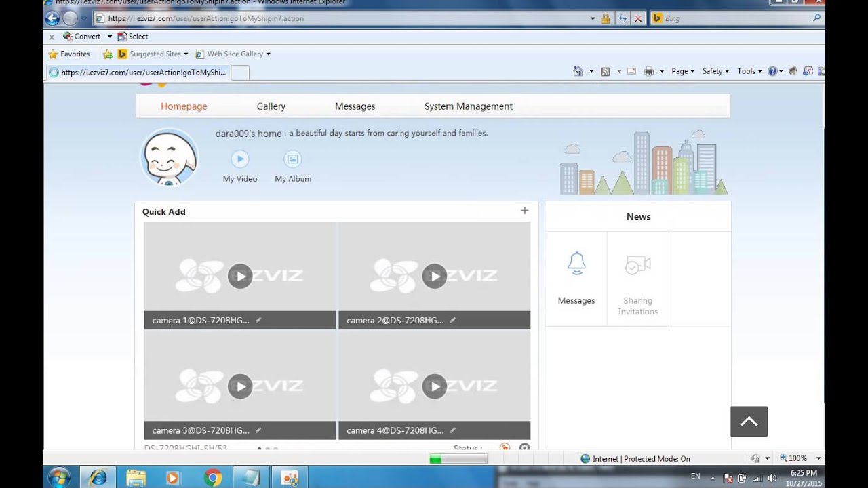This screenshot has width=868, height=488.
Task: Click the browser back arrow button
Action: point(52,18)
